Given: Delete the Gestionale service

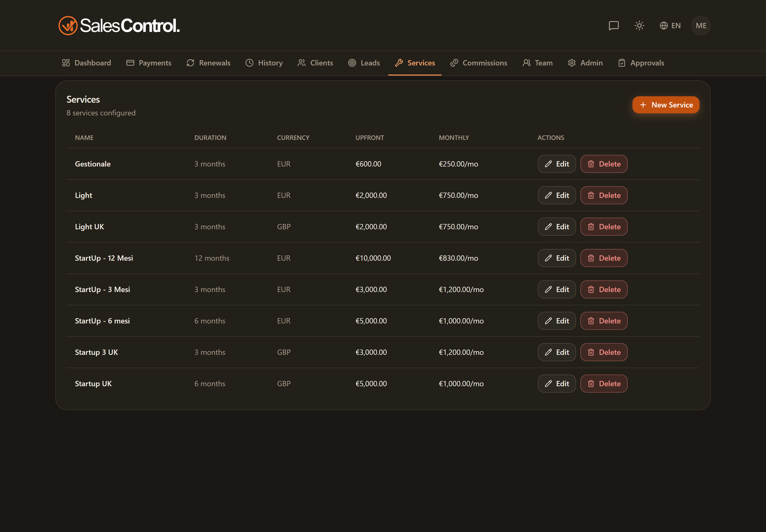Looking at the screenshot, I should [604, 164].
